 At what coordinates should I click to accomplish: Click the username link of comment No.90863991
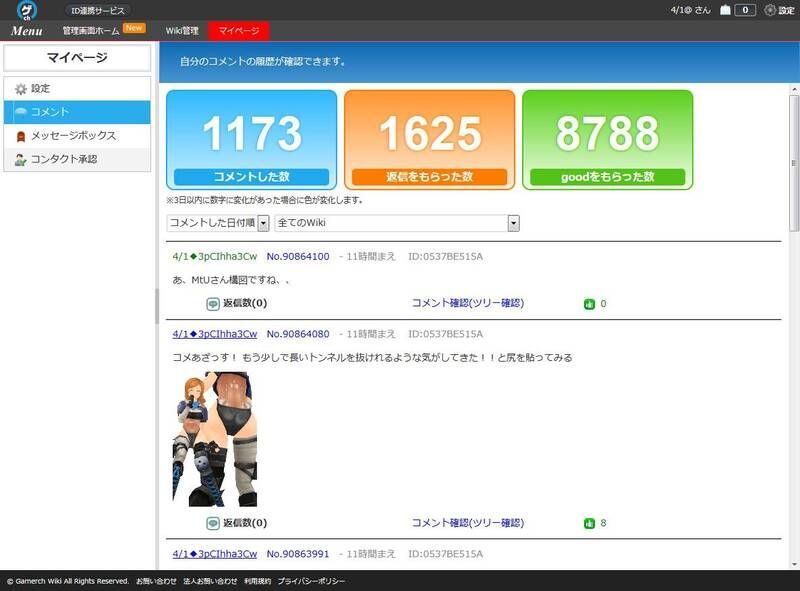(215, 554)
